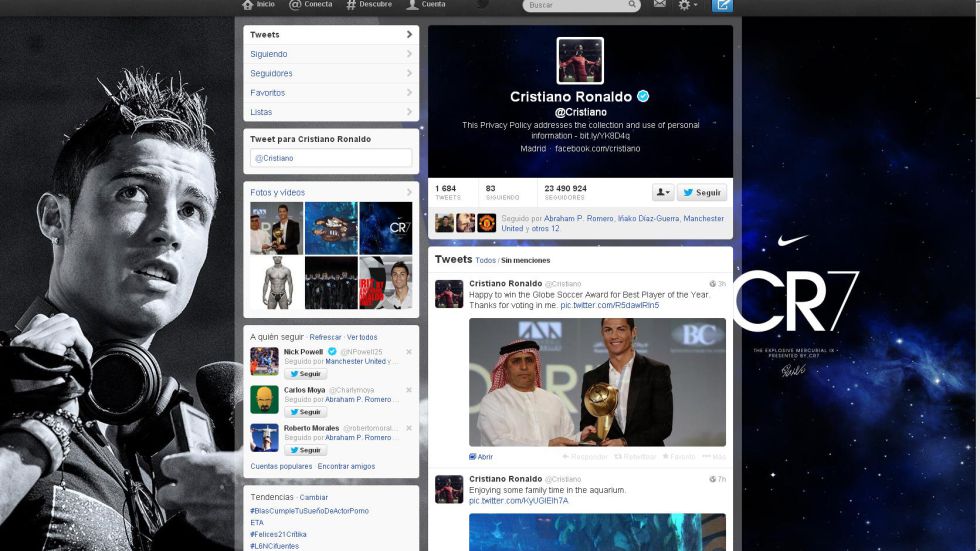
Task: View 23 490 924 seguidores count
Action: [x=566, y=192]
